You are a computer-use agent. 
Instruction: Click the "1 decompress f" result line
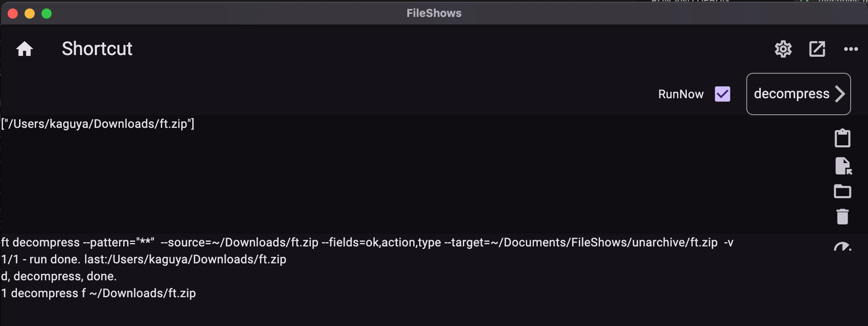98,293
